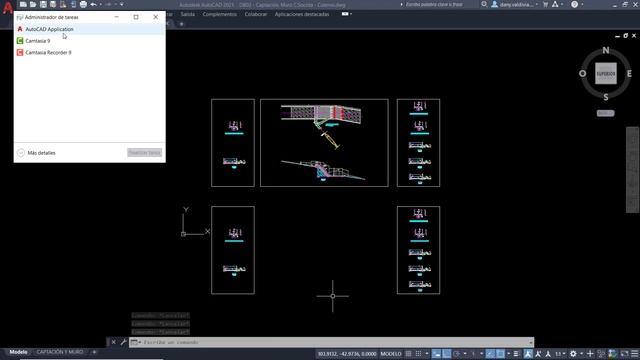Maximize the Administrador de tareas window
The image size is (640, 360).
136,17
